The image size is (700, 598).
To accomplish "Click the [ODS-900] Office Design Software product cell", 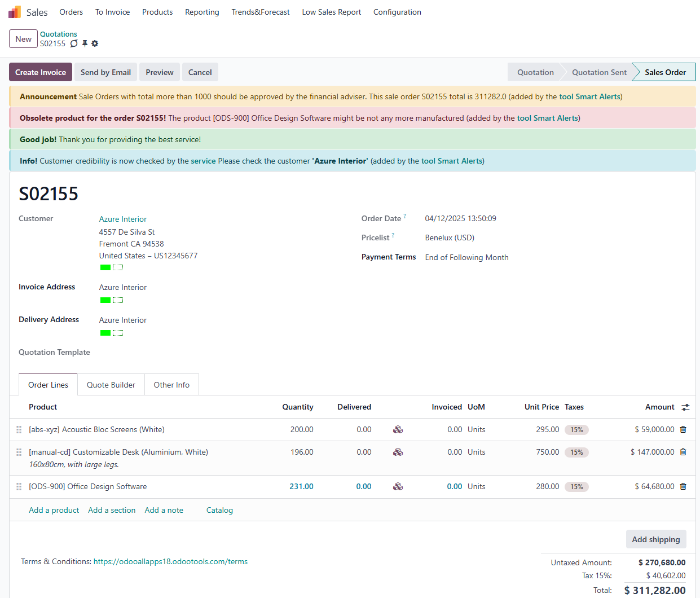I will point(88,486).
